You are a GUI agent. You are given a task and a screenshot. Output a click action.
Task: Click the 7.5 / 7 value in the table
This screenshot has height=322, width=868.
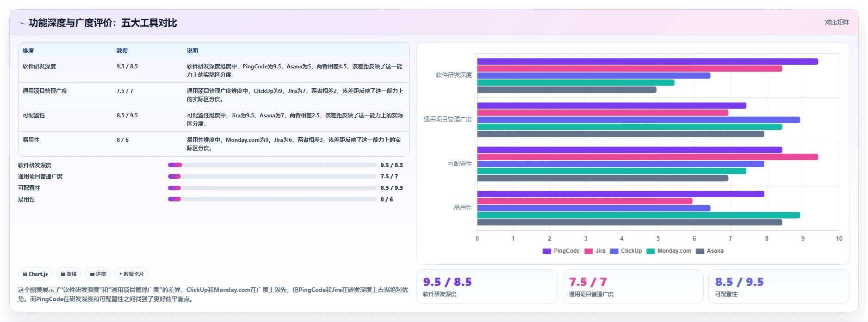click(125, 91)
